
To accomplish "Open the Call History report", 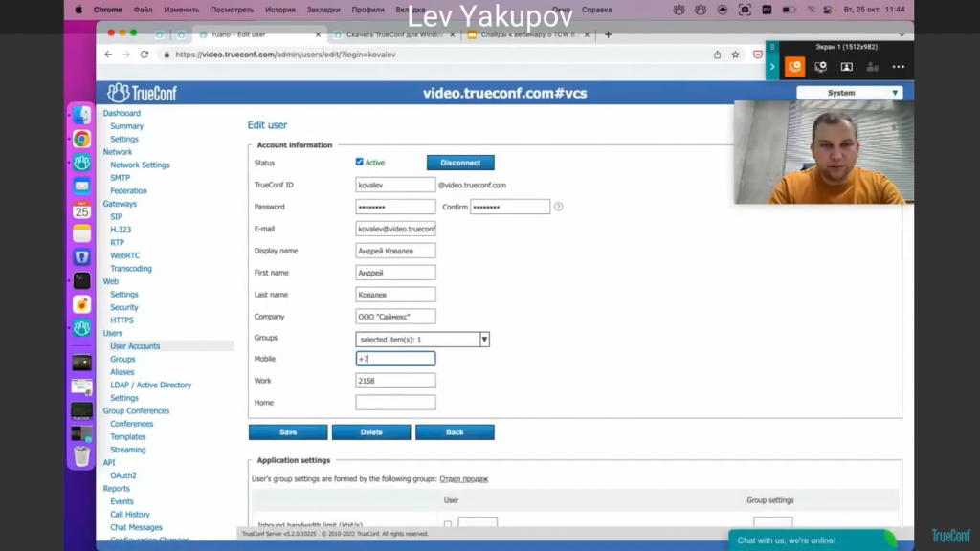I will click(x=130, y=514).
